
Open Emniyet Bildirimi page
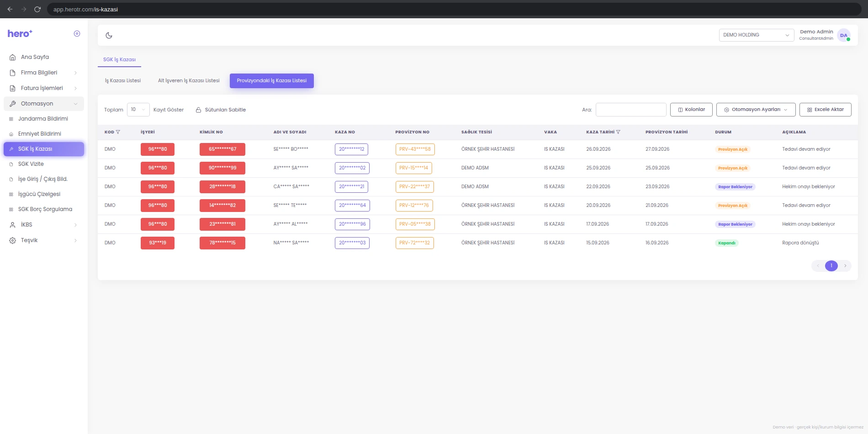tap(44, 134)
